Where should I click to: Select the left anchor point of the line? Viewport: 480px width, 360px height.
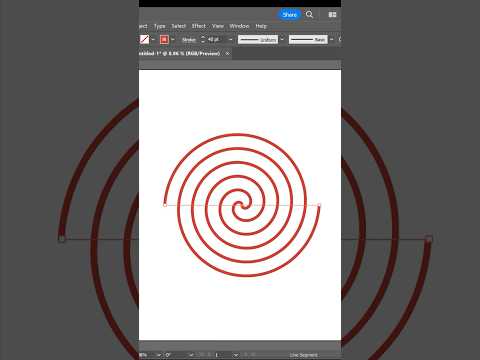(165, 205)
